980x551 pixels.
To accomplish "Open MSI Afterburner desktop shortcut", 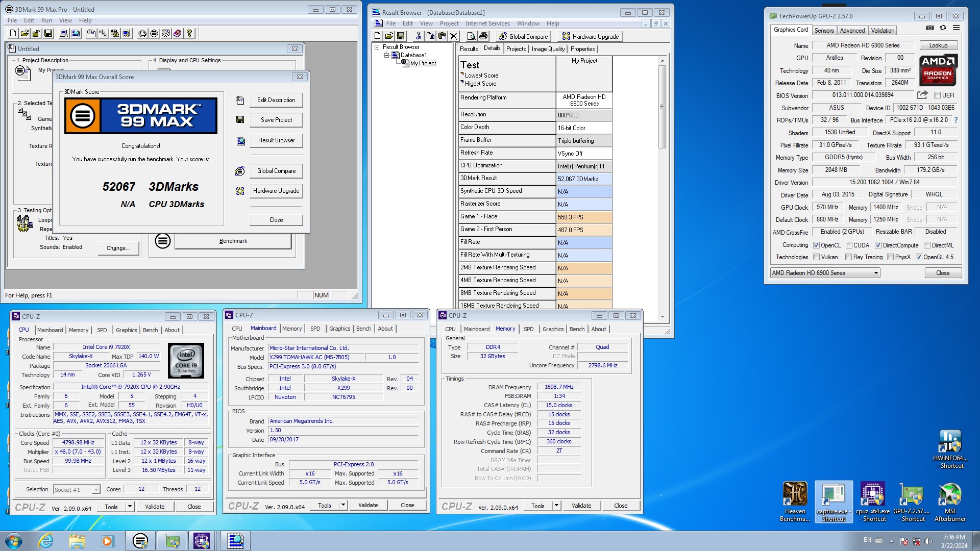I will (950, 502).
